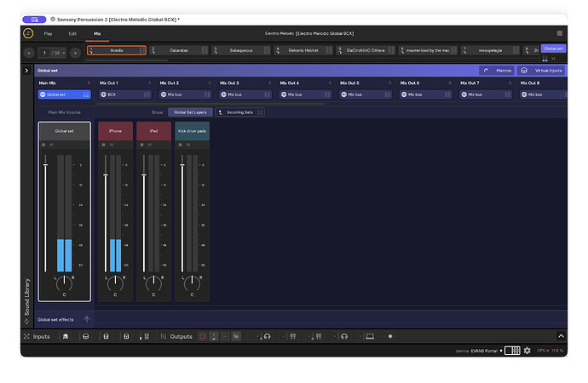
Task: Open the Play tab
Action: coord(48,34)
